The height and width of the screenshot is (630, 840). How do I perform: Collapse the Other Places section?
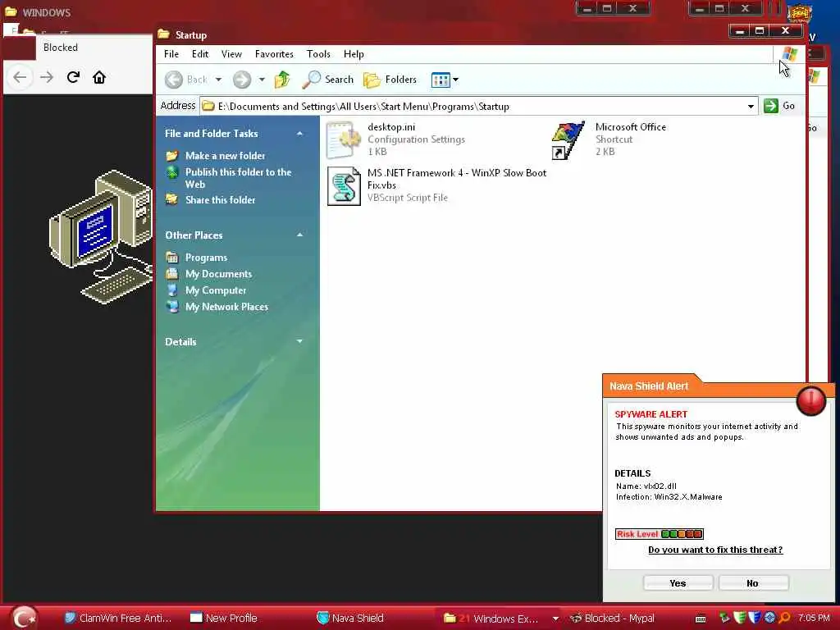tap(300, 235)
